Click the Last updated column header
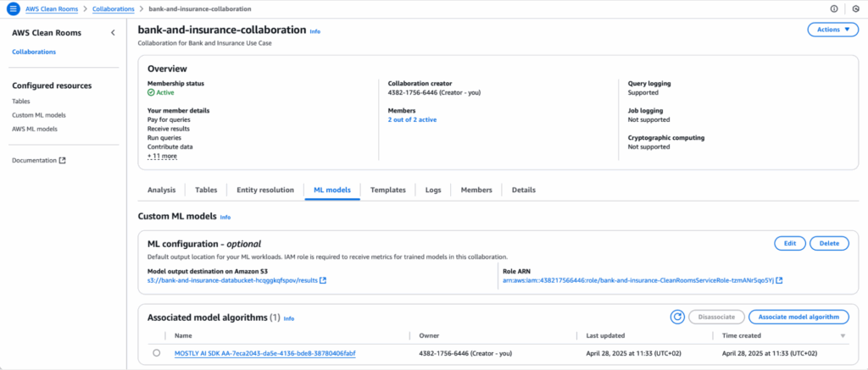 (x=605, y=336)
